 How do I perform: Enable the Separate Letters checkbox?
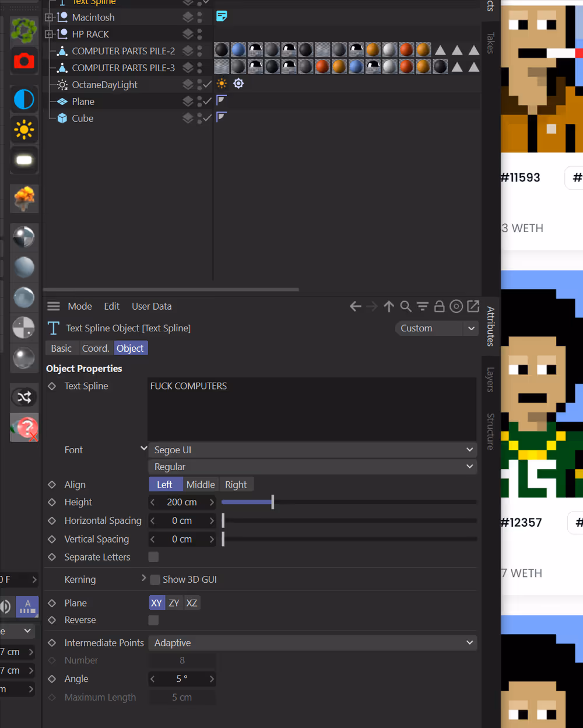pyautogui.click(x=153, y=557)
